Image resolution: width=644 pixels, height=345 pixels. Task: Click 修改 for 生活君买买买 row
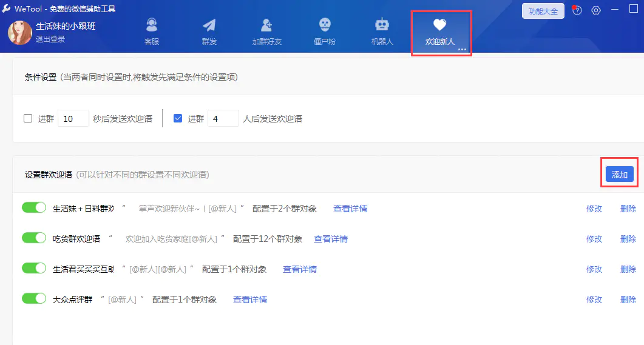point(594,270)
